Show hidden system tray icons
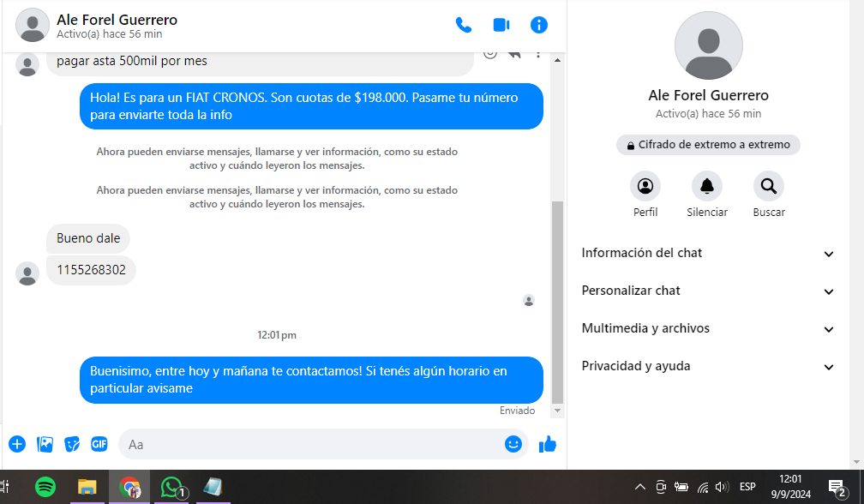Image resolution: width=864 pixels, height=504 pixels. click(639, 487)
